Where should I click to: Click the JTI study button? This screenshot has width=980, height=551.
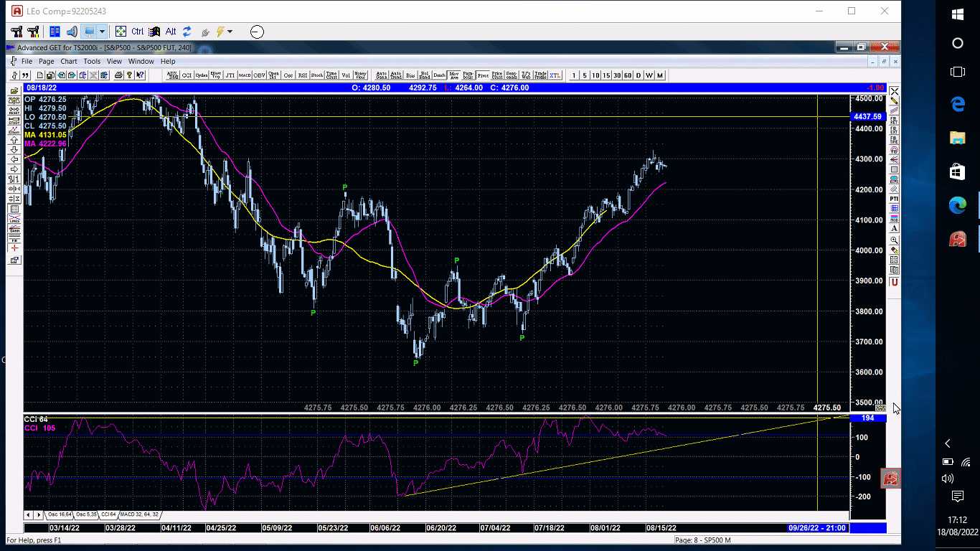(230, 75)
